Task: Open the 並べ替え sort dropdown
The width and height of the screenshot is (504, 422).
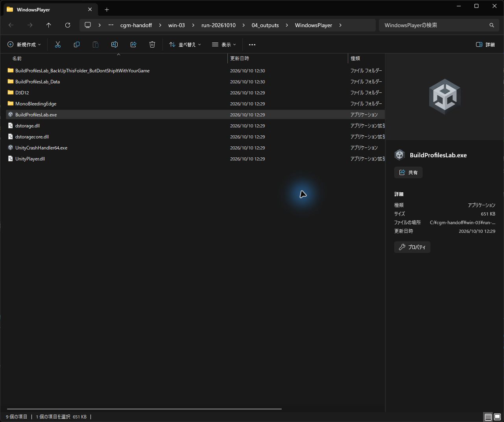Action: pos(185,44)
